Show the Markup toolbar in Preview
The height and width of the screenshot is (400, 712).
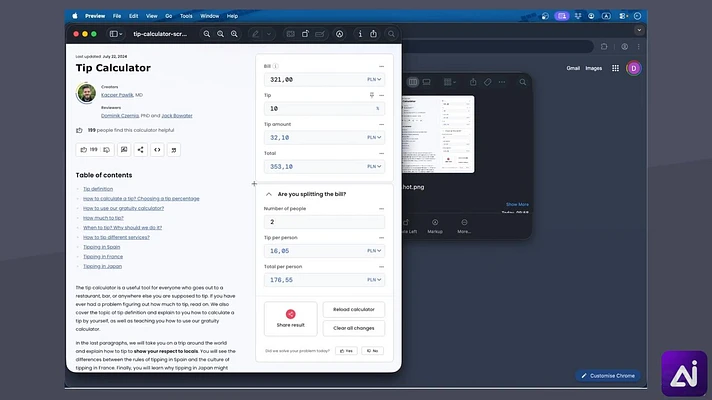point(339,34)
